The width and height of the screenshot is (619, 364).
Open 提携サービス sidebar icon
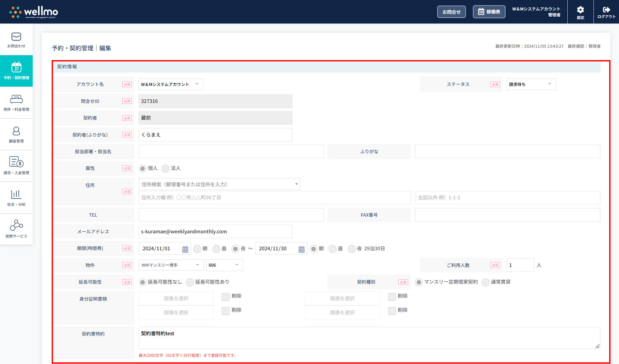(x=16, y=225)
